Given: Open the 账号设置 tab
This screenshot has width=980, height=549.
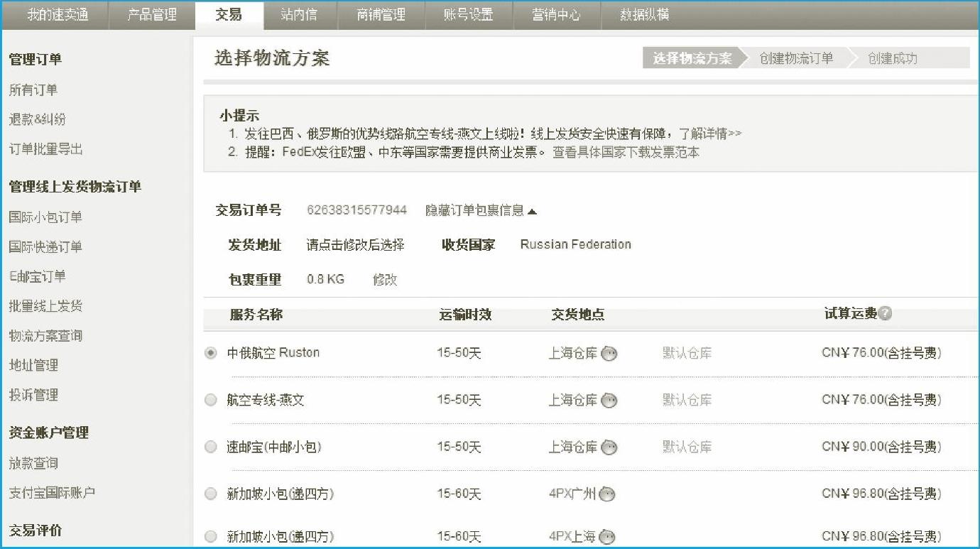Looking at the screenshot, I should (x=469, y=15).
